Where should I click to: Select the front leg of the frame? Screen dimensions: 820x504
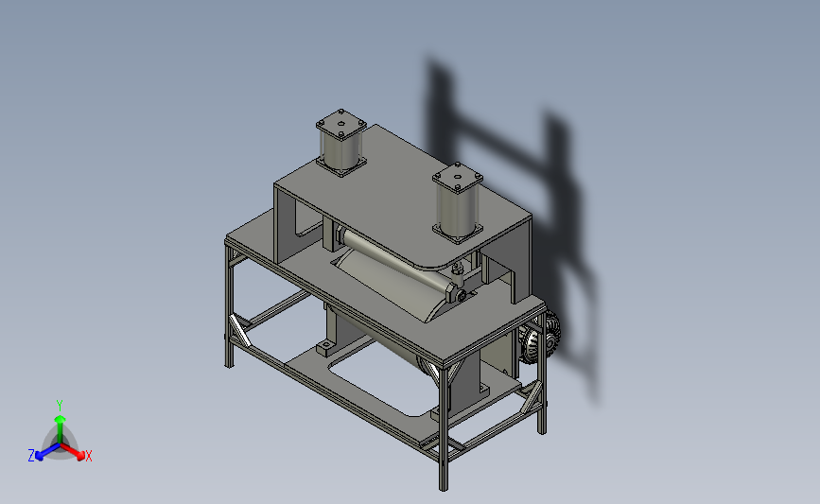[444, 427]
